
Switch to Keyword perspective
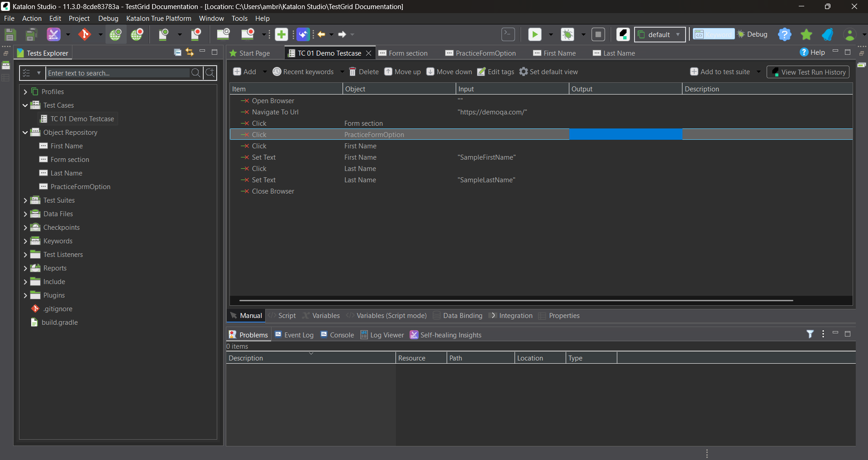[714, 34]
